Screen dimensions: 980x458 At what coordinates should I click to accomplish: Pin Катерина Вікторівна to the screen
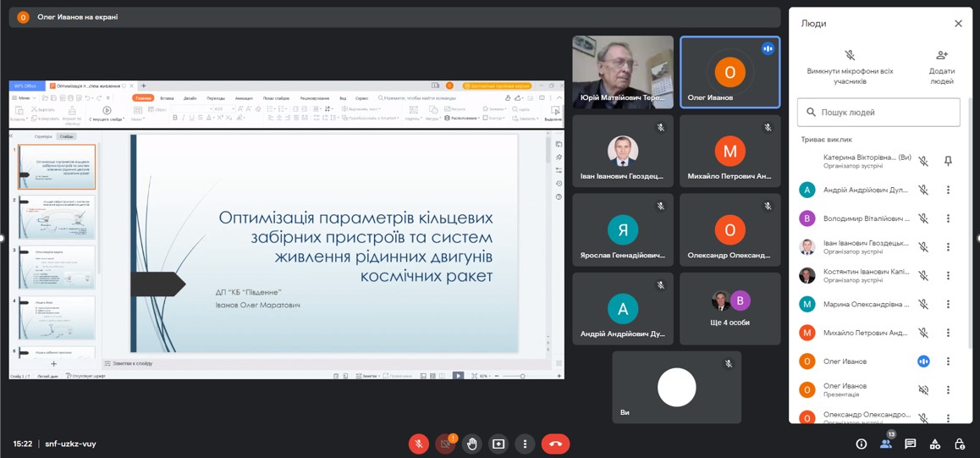click(x=948, y=161)
